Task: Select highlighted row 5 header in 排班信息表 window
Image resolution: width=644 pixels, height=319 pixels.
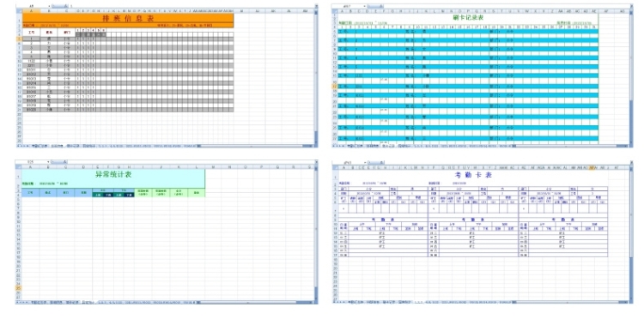Action: pos(19,39)
